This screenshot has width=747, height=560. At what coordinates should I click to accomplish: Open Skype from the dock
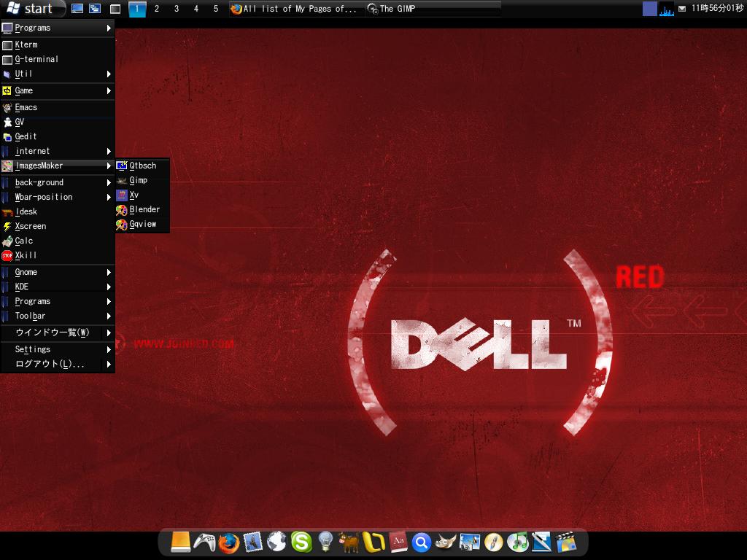(x=301, y=542)
